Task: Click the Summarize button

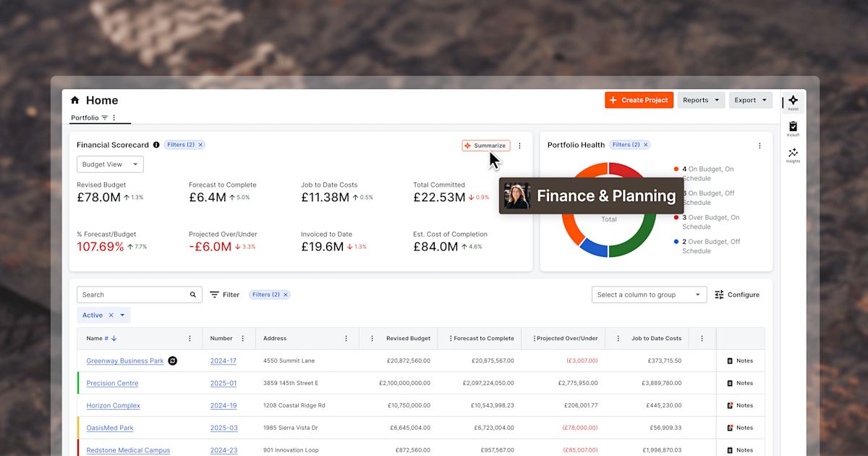Action: pyautogui.click(x=486, y=145)
